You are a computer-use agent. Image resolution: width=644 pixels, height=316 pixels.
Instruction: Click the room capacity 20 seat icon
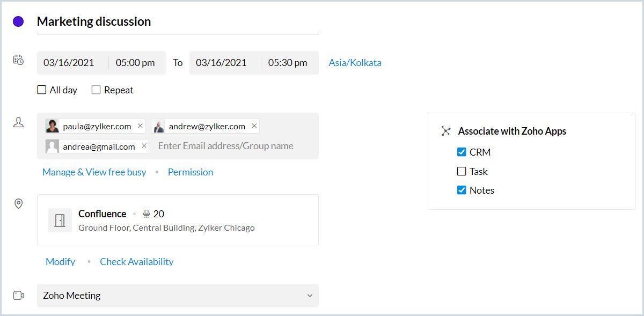pos(147,214)
